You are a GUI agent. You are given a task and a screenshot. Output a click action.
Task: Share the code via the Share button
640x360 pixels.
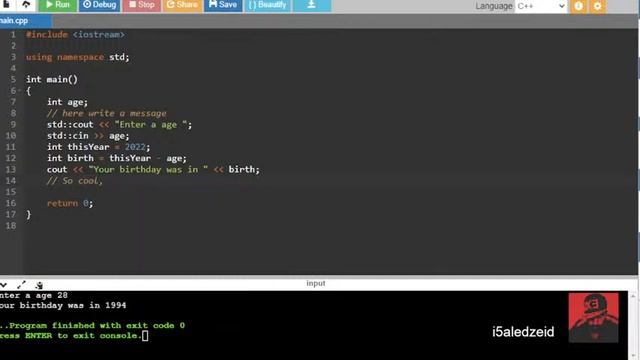pyautogui.click(x=182, y=5)
